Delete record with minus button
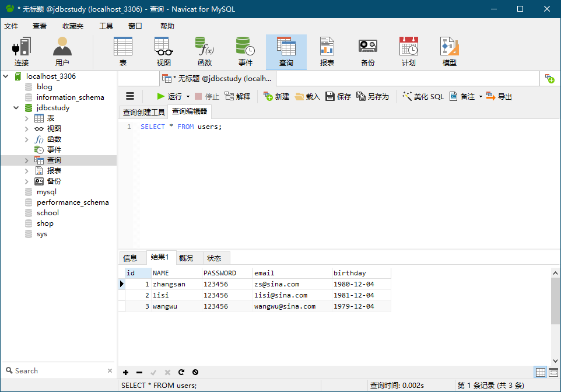 139,372
